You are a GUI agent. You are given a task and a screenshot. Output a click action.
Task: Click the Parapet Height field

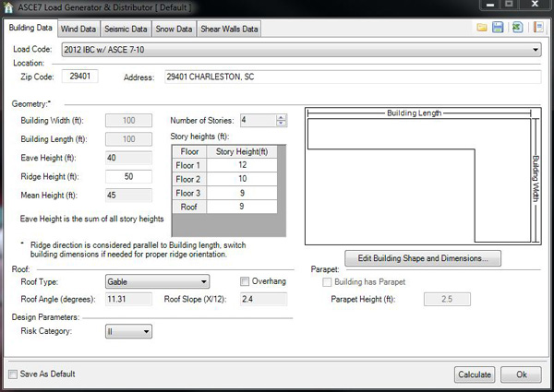click(x=447, y=299)
